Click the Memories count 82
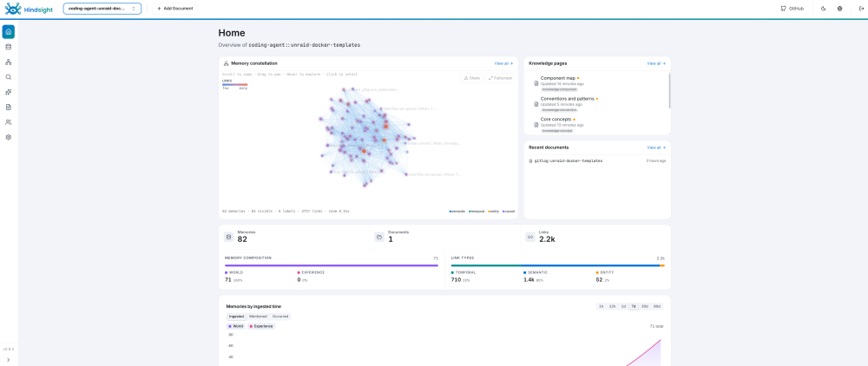The height and width of the screenshot is (366, 868). [x=242, y=239]
